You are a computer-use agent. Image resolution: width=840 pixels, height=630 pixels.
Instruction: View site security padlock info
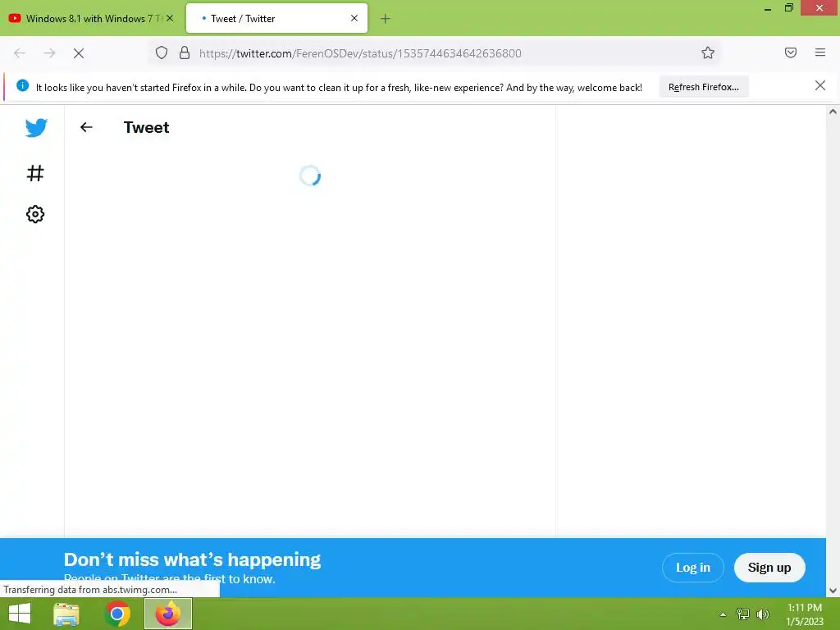[185, 52]
